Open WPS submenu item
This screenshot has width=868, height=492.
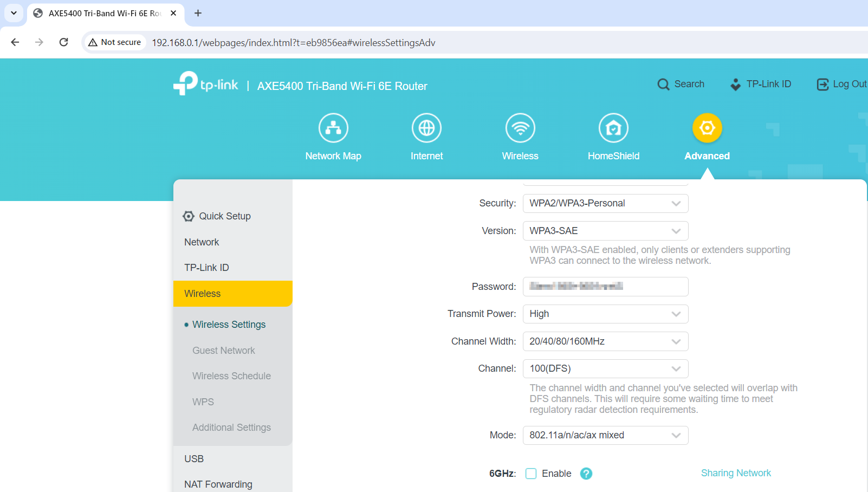(x=203, y=402)
